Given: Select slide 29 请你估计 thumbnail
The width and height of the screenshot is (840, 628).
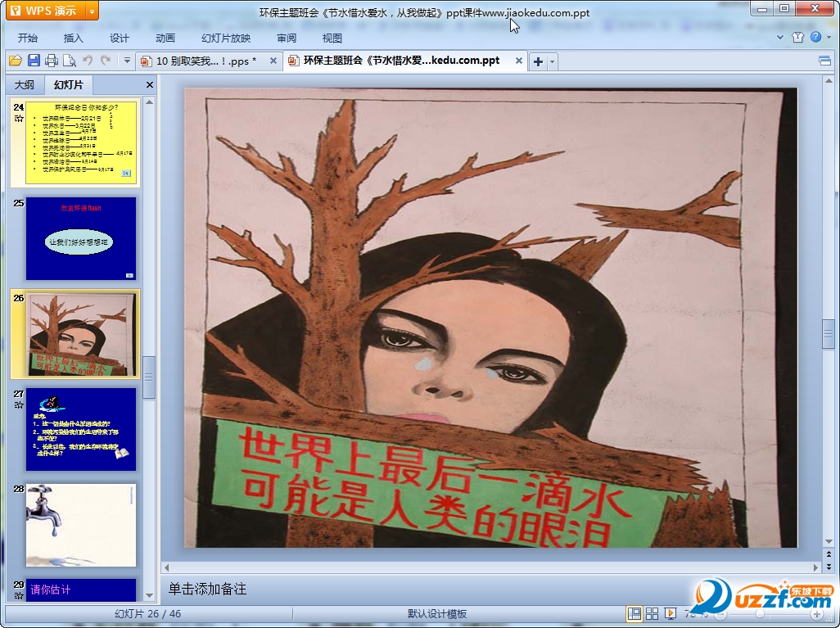Looking at the screenshot, I should (x=81, y=590).
